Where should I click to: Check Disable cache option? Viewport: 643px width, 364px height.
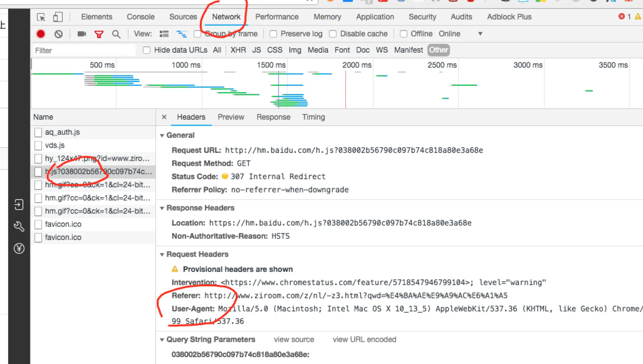(333, 34)
